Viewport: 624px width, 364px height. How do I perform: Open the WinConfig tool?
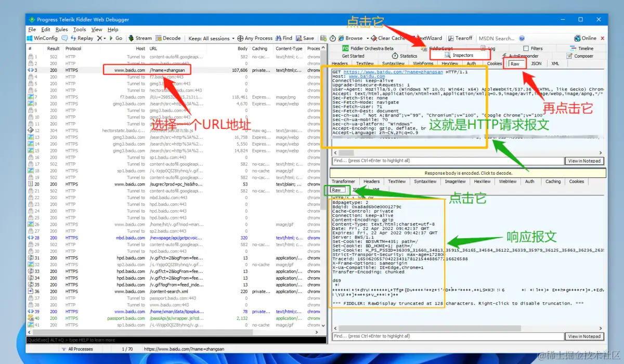pyautogui.click(x=43, y=38)
